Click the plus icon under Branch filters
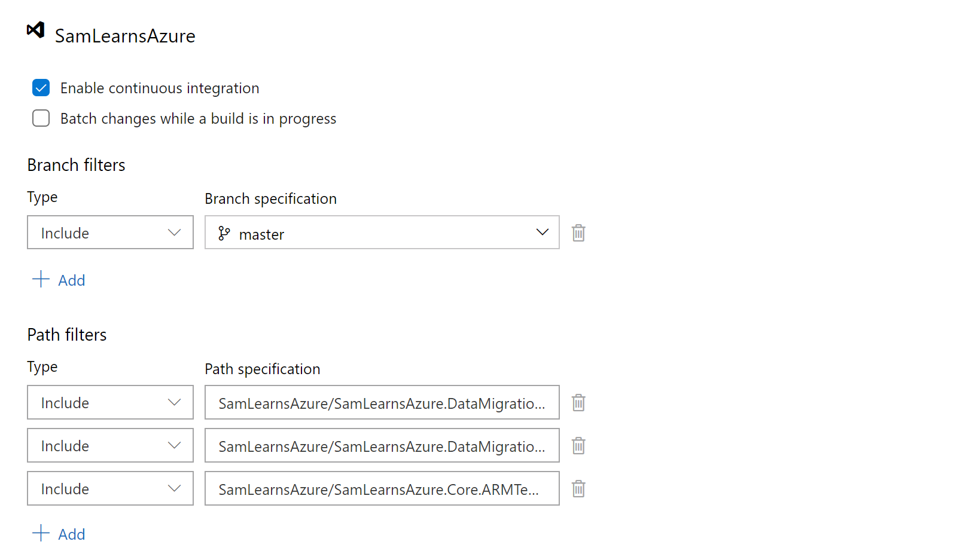This screenshot has height=560, width=957. click(x=41, y=279)
